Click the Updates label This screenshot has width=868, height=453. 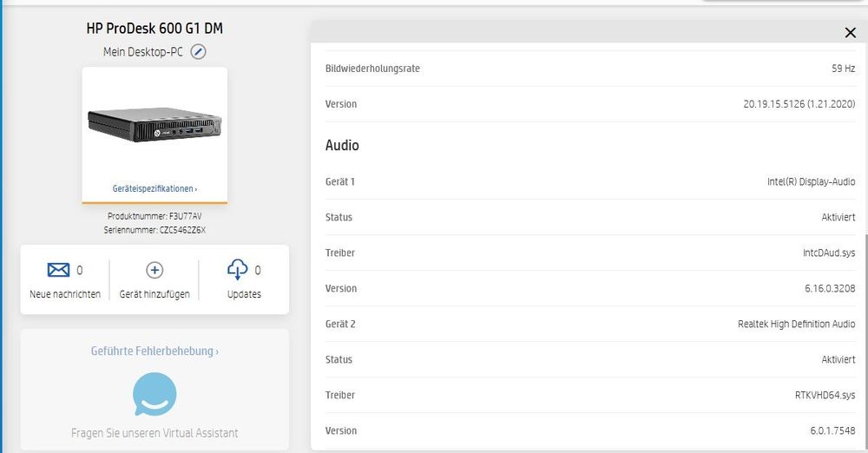244,294
